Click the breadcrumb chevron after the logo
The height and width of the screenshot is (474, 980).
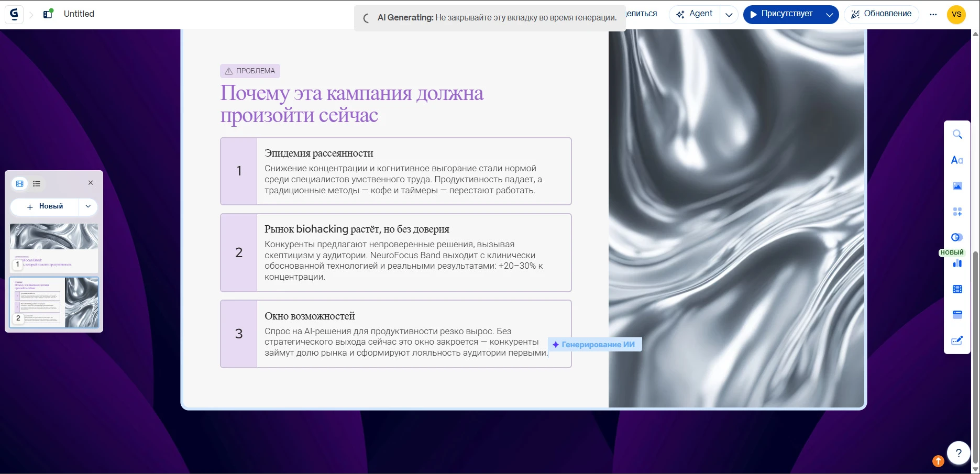pyautogui.click(x=31, y=15)
